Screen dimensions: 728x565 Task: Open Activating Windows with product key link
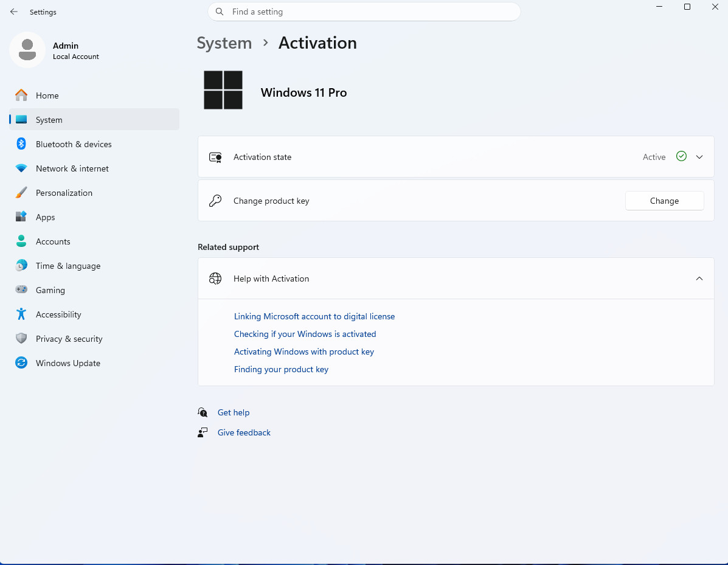click(x=304, y=352)
